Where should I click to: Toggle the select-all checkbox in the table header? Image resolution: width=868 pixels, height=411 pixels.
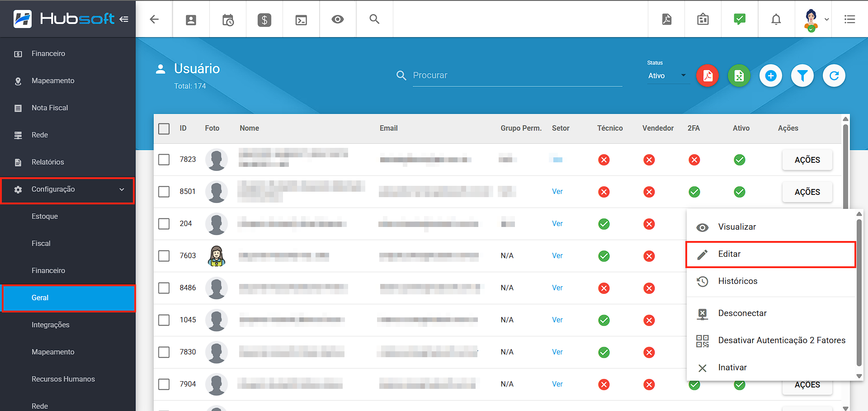tap(164, 128)
